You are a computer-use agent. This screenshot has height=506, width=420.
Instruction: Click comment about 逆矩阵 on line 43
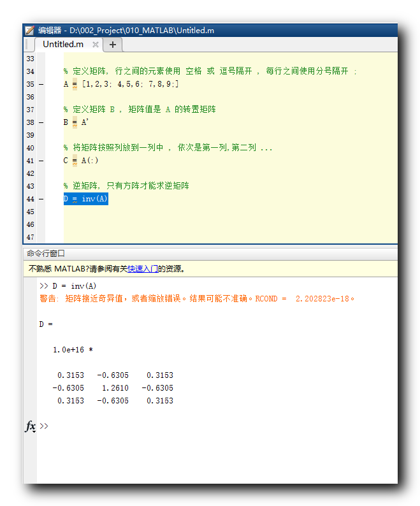tap(126, 186)
